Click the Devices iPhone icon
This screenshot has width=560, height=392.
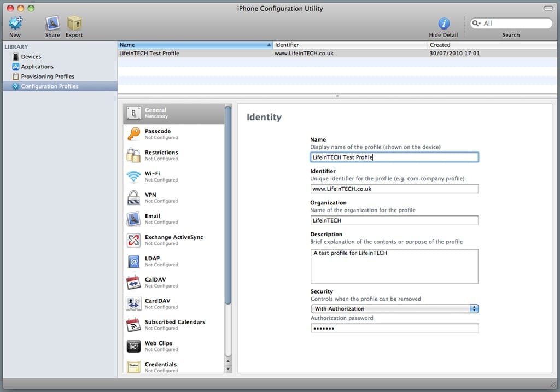[x=15, y=57]
